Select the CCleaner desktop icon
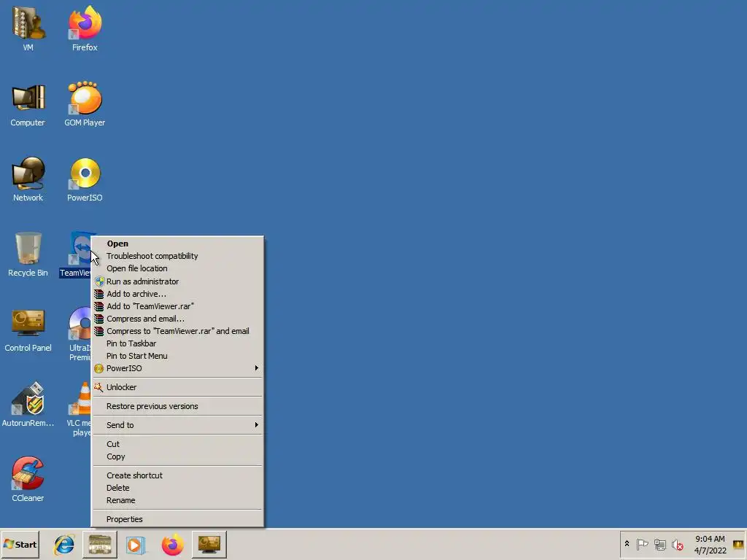Screen dimensions: 747x560 pos(28,479)
